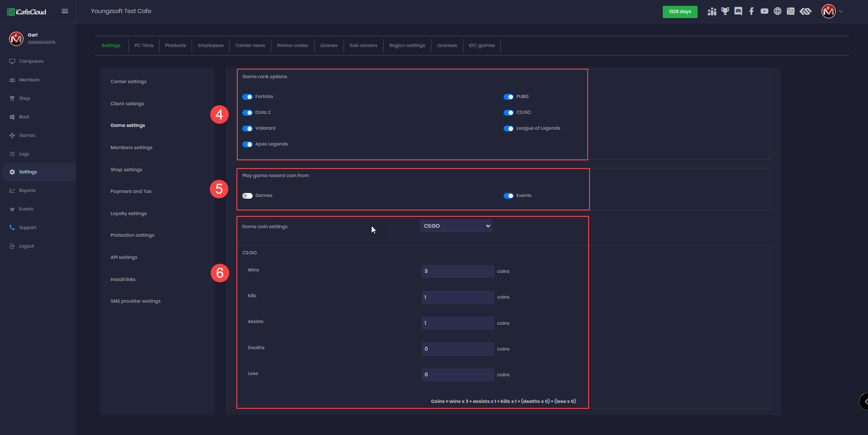Viewport: 868px width, 435px height.
Task: Expand the collapsed side panel arrow
Action: pyautogui.click(x=864, y=401)
